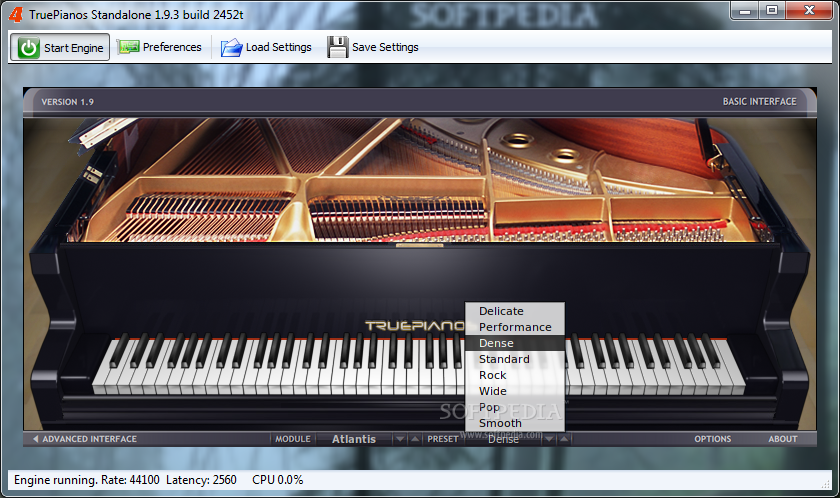Click the PRESET label
The height and width of the screenshot is (498, 840).
442,439
